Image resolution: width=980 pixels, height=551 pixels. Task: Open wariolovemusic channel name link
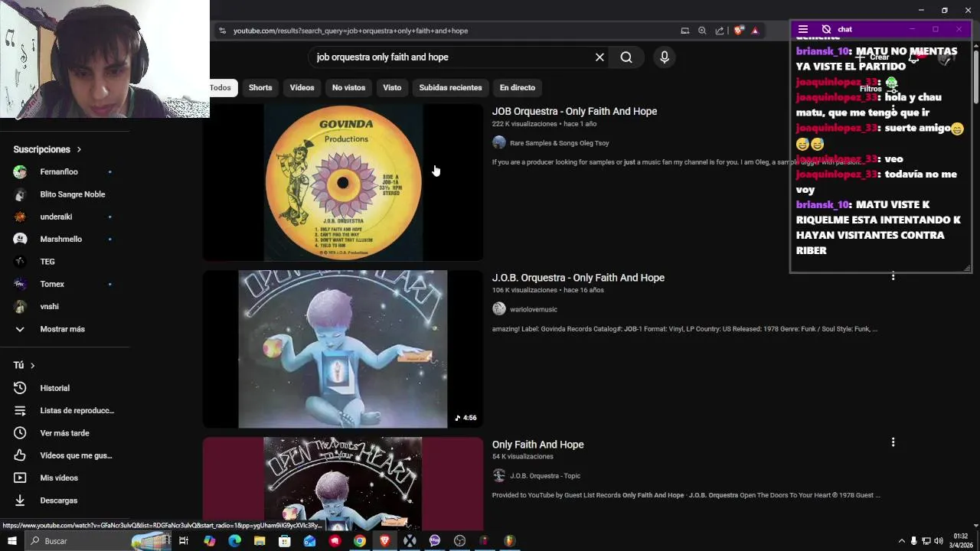coord(534,309)
